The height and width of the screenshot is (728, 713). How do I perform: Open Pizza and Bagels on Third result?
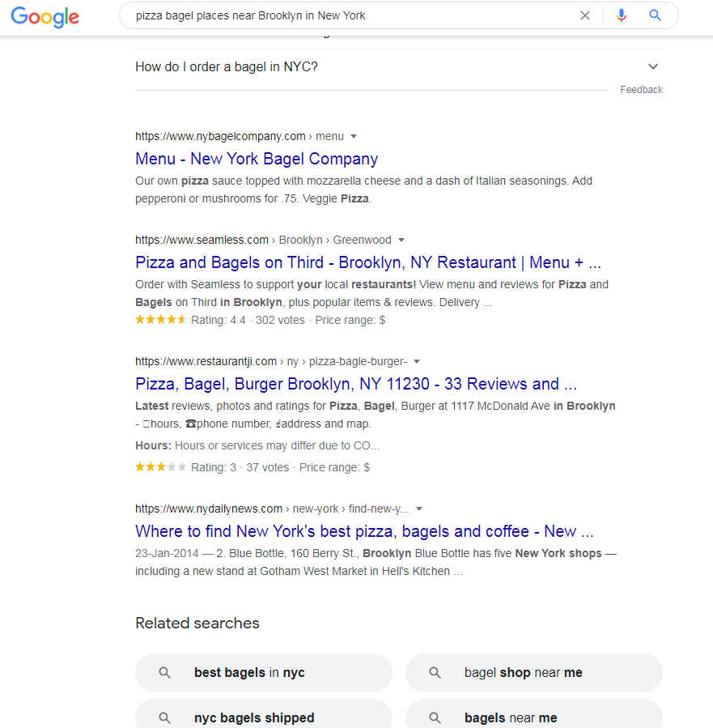click(x=368, y=262)
